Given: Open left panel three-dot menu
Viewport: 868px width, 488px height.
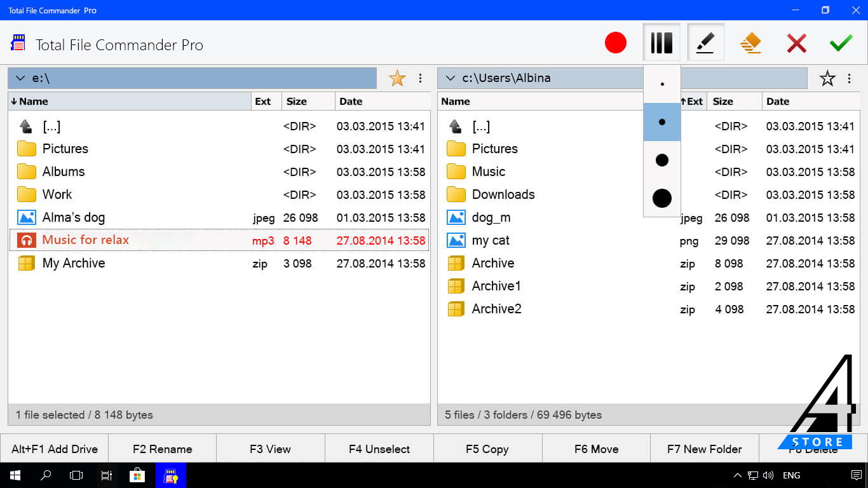Looking at the screenshot, I should (420, 78).
